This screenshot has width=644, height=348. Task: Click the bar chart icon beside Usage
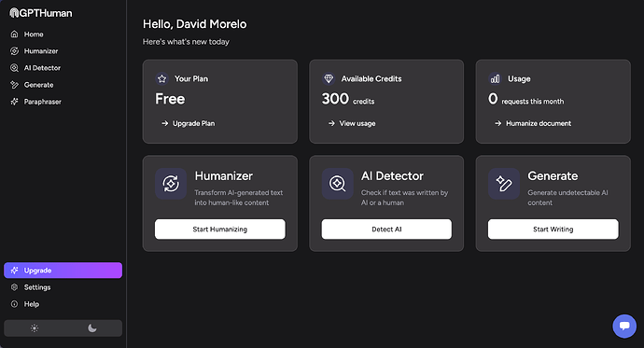point(495,78)
